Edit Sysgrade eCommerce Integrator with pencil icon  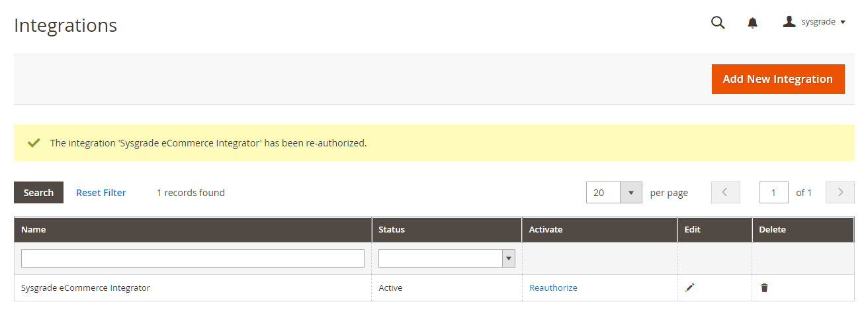tap(690, 287)
